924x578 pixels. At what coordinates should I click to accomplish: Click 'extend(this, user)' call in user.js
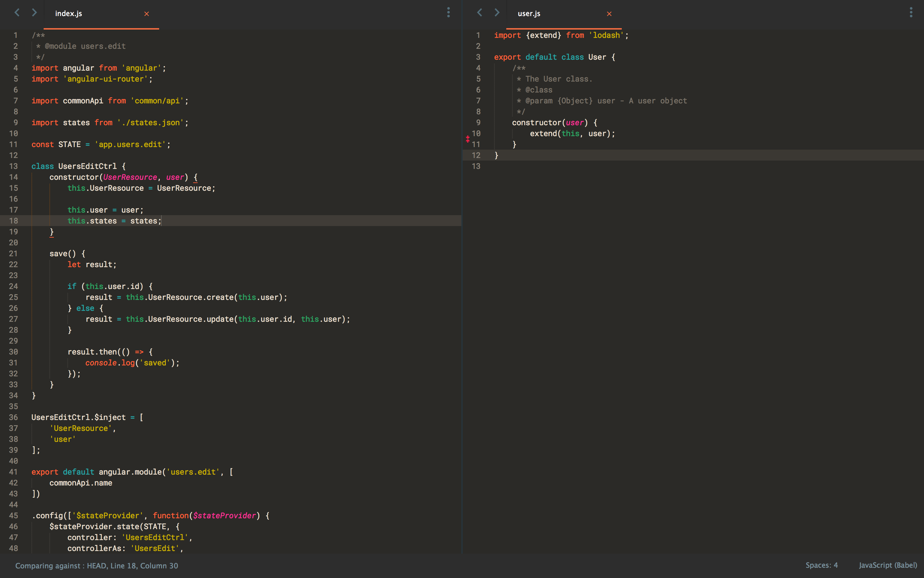tap(570, 134)
